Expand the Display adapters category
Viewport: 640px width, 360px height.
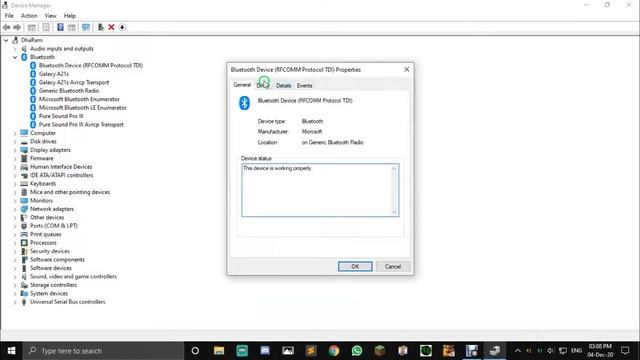pos(15,150)
